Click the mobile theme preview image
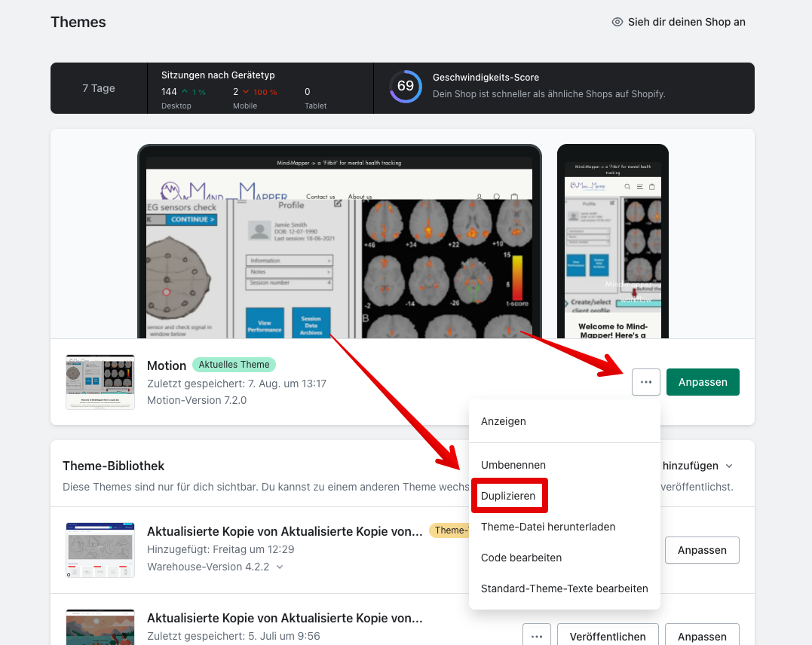This screenshot has width=812, height=645. coord(613,242)
